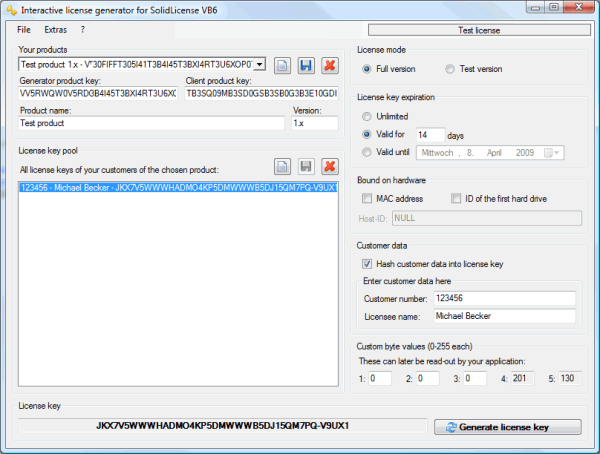Maximize the license generator window

[554, 7]
